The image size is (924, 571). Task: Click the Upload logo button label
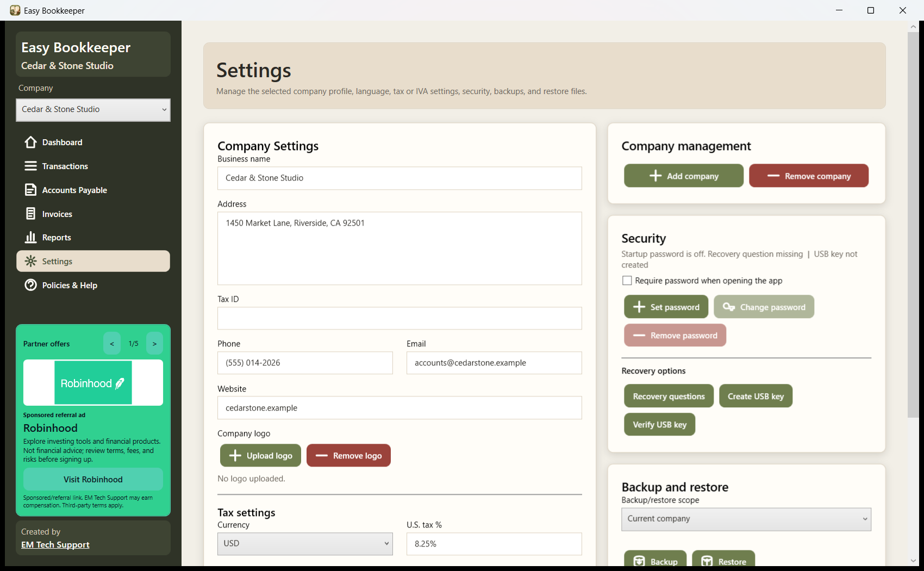pos(270,456)
